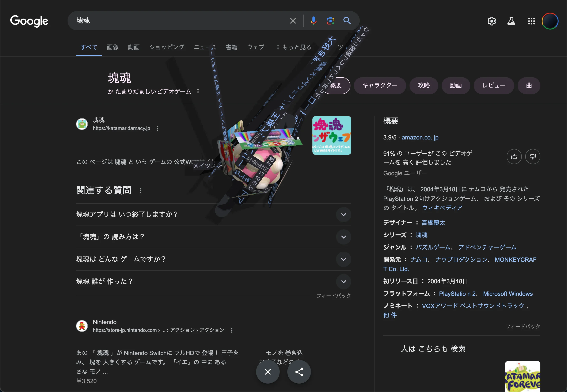Viewport: 567px width, 392px height.
Task: Select the 曲 chip
Action: (x=529, y=85)
